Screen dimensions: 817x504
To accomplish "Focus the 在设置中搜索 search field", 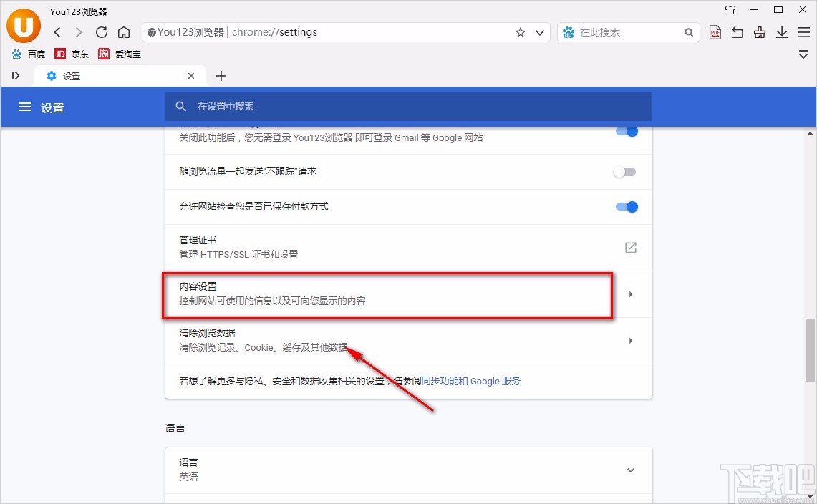I will coord(408,107).
